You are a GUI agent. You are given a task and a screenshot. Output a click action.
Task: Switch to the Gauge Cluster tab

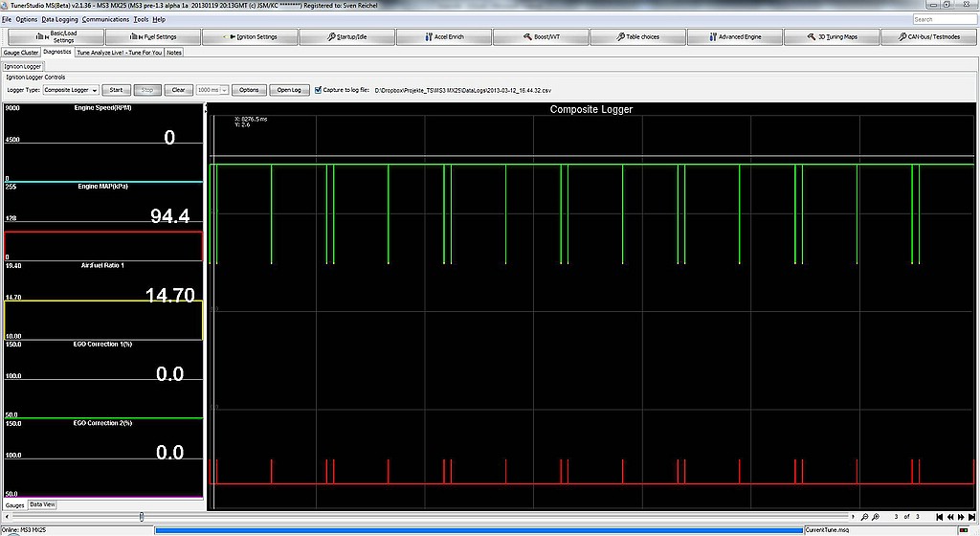click(x=21, y=53)
